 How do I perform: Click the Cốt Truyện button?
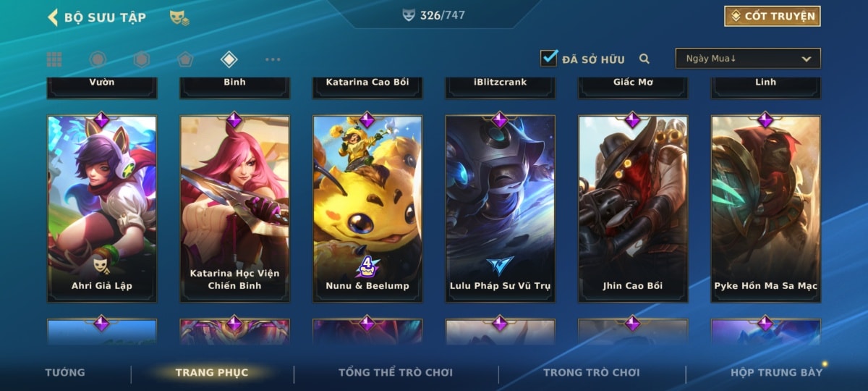(773, 16)
